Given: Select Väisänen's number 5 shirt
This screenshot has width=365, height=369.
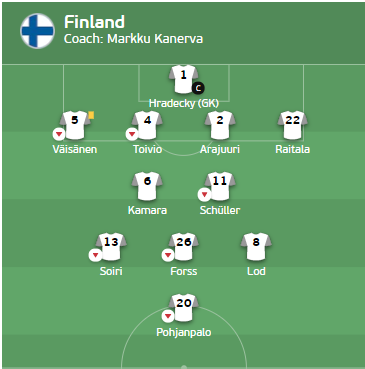Looking at the screenshot, I should [x=75, y=125].
